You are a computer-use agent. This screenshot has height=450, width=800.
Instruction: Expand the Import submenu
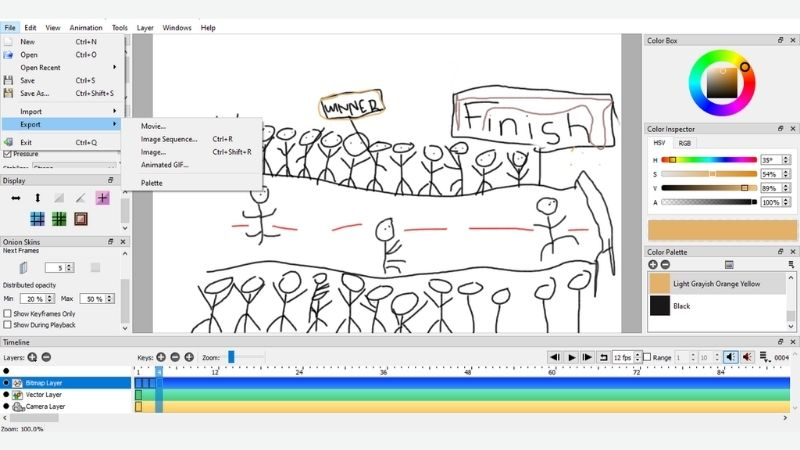point(62,111)
